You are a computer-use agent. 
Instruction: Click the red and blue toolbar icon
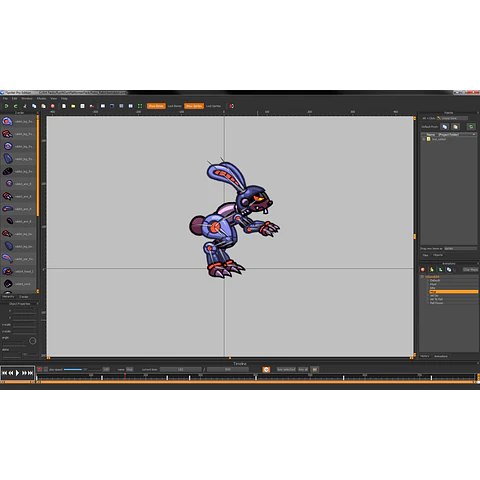pyautogui.click(x=92, y=106)
